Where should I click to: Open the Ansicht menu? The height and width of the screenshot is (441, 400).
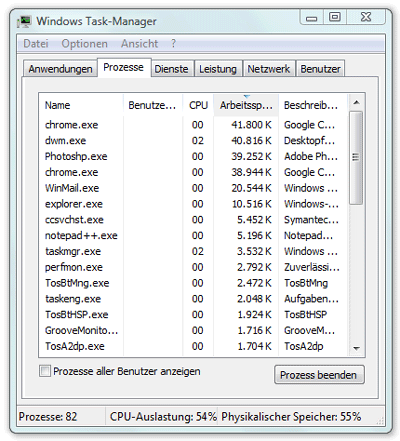pyautogui.click(x=139, y=44)
